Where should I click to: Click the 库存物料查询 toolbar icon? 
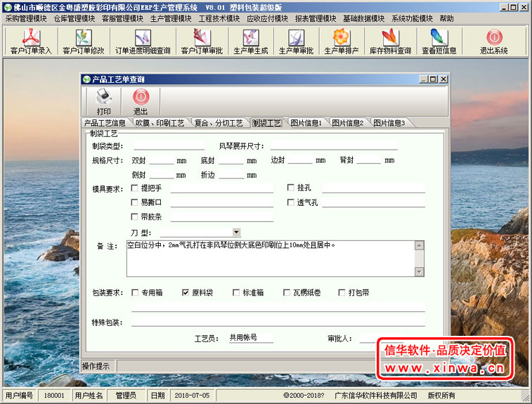(x=390, y=41)
